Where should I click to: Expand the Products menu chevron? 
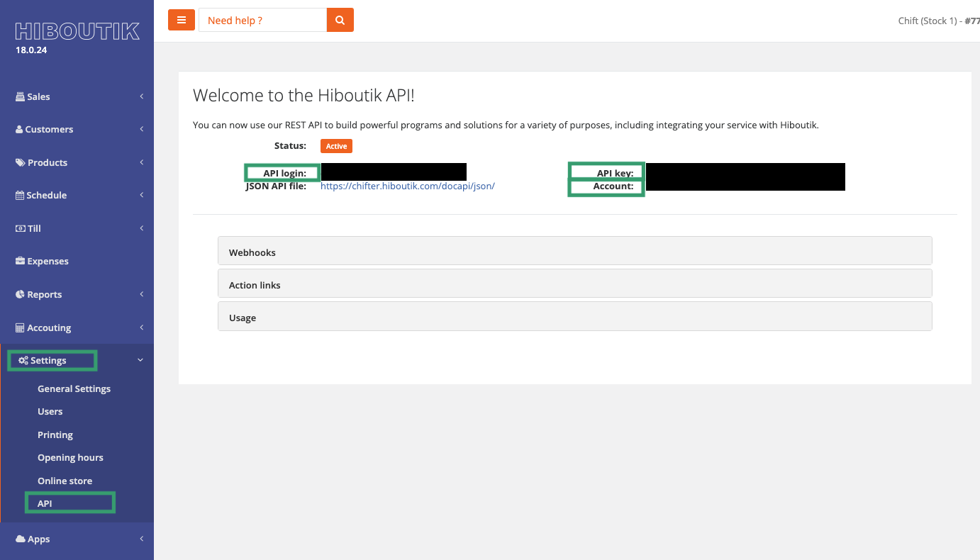click(141, 162)
